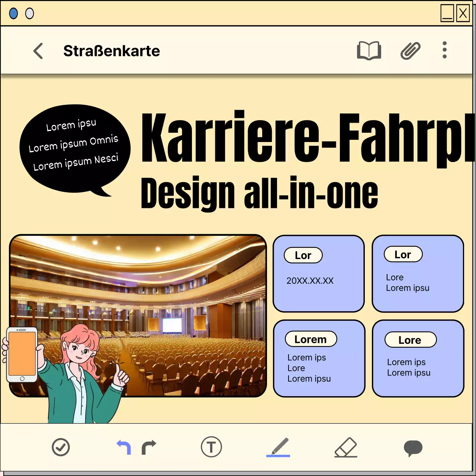
Task: Click the Lore pill on the lower-right card
Action: point(410,340)
